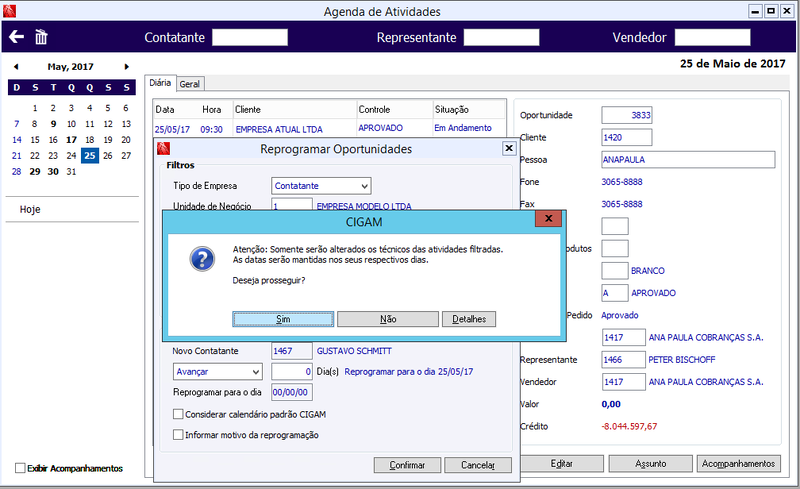800x489 pixels.
Task: Click Representante code field 1466
Action: point(623,359)
